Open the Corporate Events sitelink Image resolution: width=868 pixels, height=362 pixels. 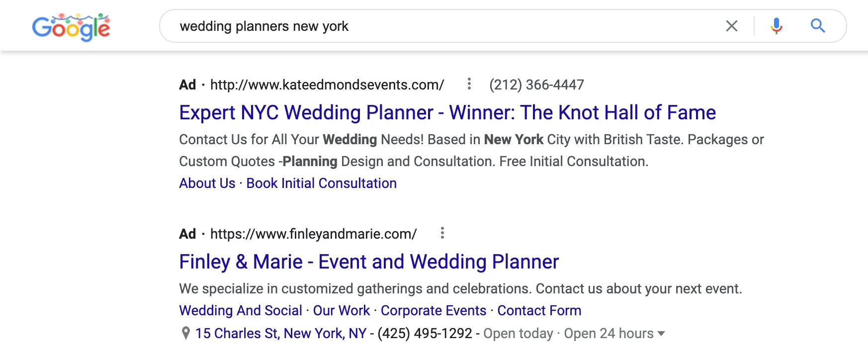(x=434, y=311)
